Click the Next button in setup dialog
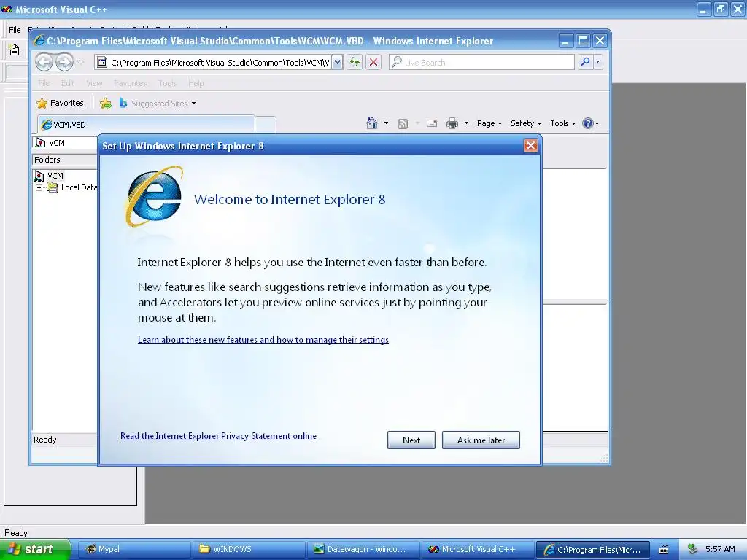The image size is (747, 560). coord(411,440)
